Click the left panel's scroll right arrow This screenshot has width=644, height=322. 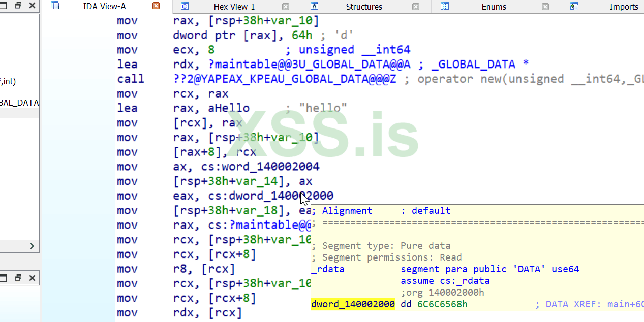(32, 246)
